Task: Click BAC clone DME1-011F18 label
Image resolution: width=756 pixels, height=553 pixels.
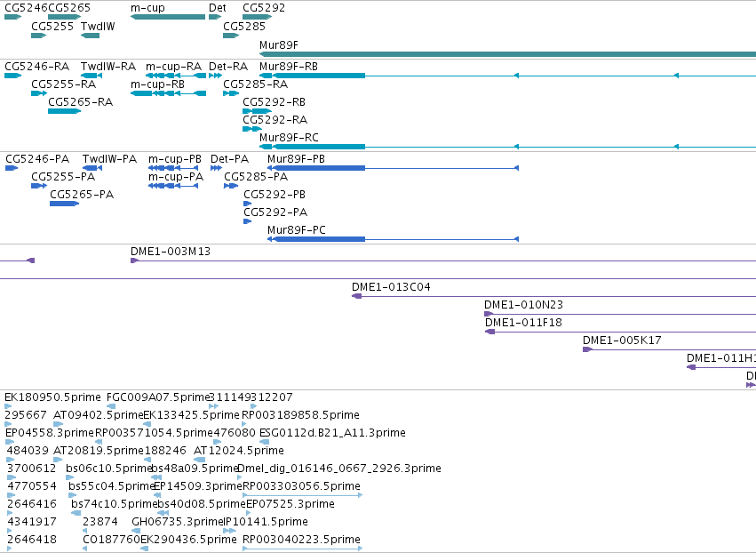Action: point(523,323)
